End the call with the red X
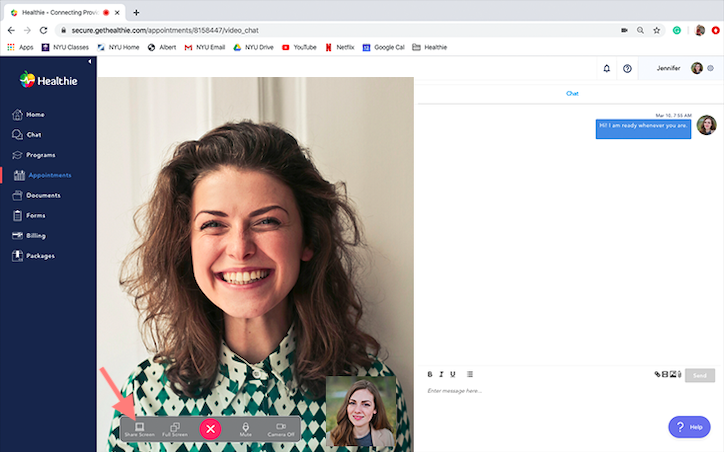The width and height of the screenshot is (724, 452). coord(211,429)
